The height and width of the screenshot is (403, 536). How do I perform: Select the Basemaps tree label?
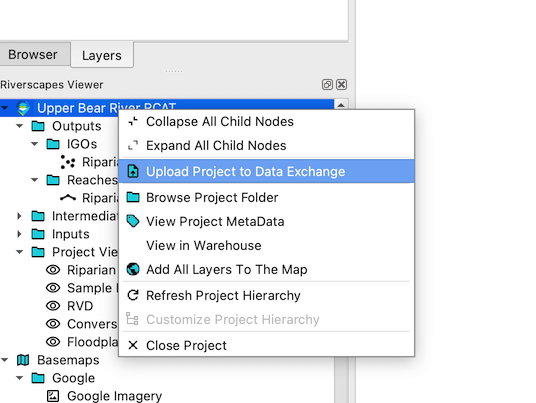click(68, 360)
